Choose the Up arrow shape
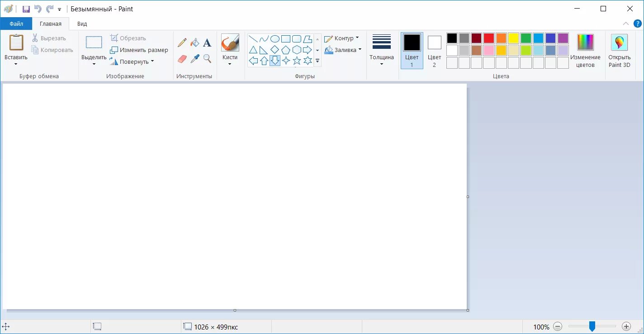This screenshot has height=334, width=644. point(264,61)
